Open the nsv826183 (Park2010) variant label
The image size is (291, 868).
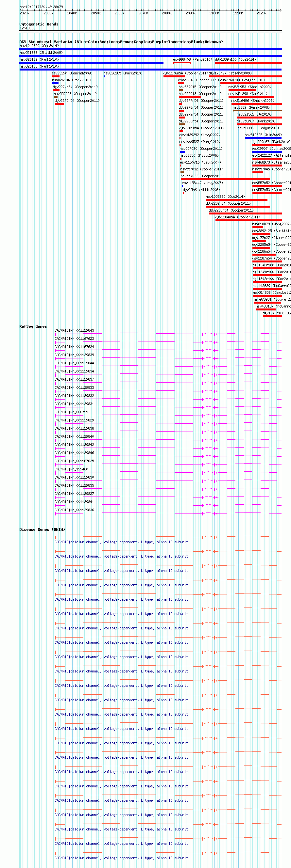point(39,66)
